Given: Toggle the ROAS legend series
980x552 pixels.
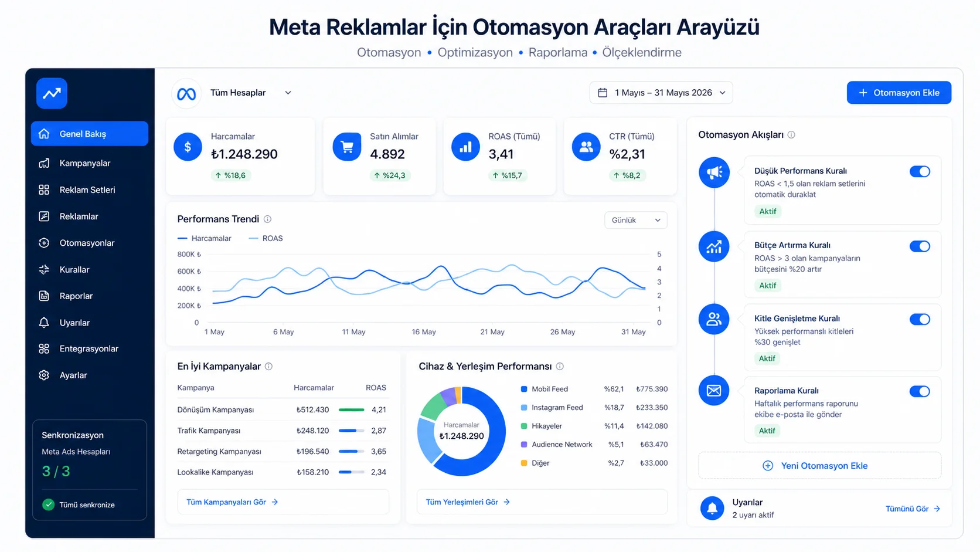Looking at the screenshot, I should click(x=266, y=238).
